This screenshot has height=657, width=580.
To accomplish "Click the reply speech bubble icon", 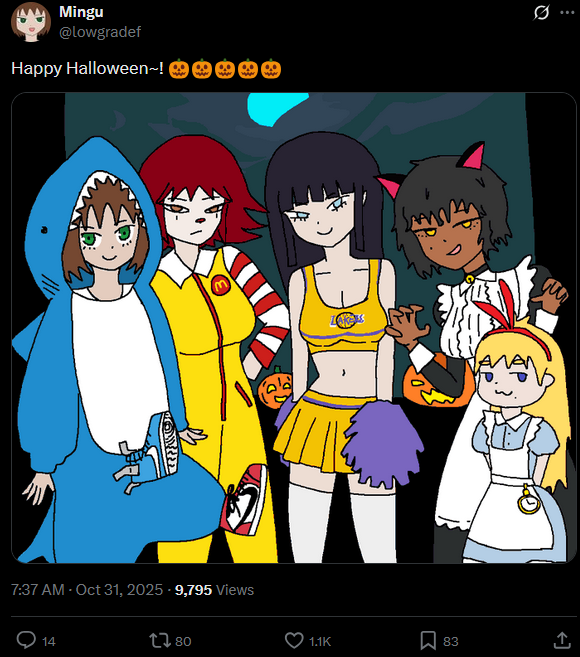I will [26, 640].
